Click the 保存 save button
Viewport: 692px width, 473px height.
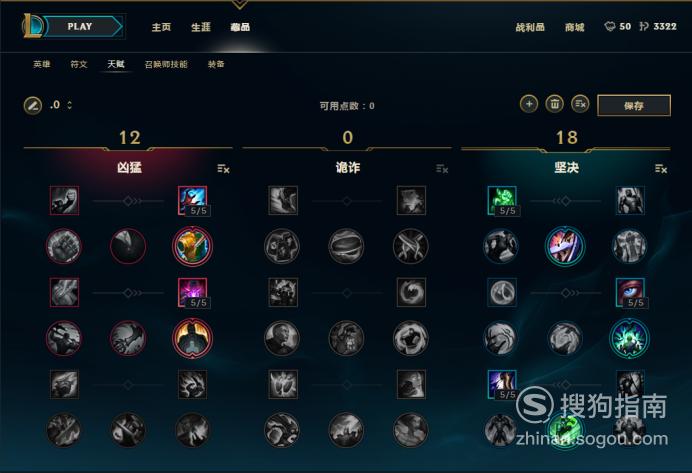pos(634,105)
